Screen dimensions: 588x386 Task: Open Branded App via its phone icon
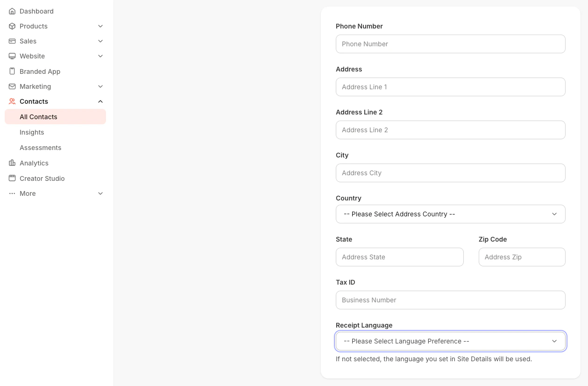[x=12, y=71]
